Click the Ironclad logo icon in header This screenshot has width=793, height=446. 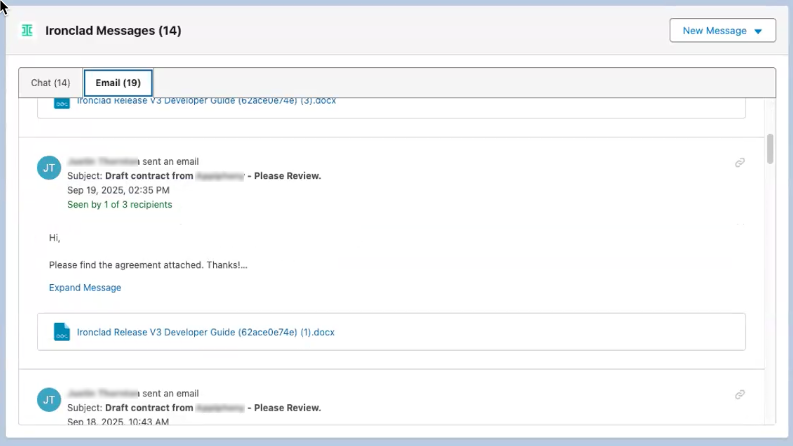(x=27, y=30)
